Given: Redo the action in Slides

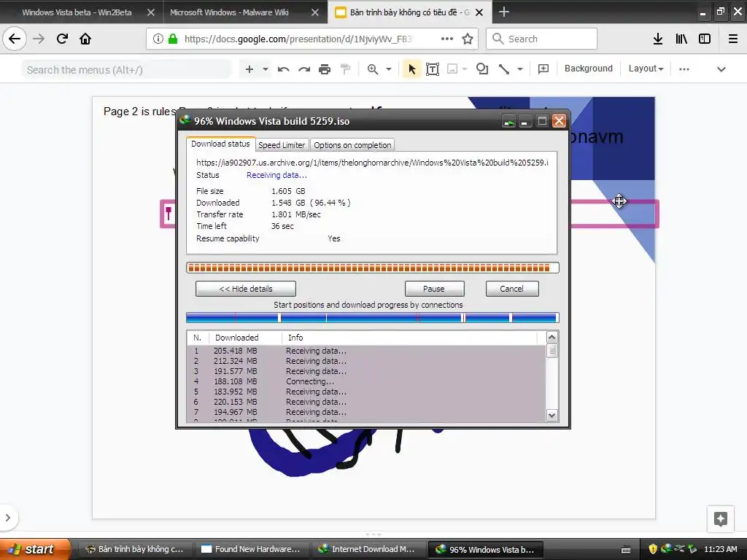Looking at the screenshot, I should 304,69.
